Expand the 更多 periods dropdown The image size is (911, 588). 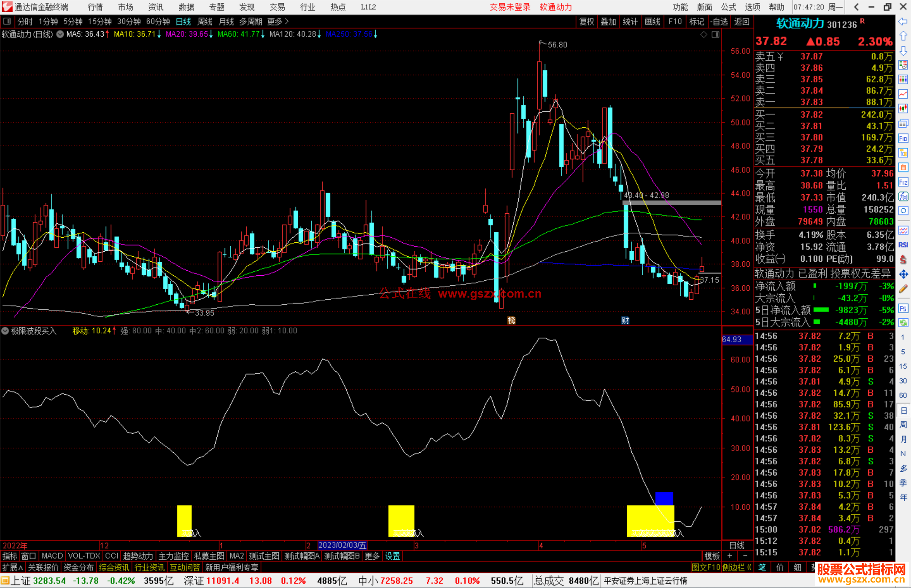coord(278,21)
